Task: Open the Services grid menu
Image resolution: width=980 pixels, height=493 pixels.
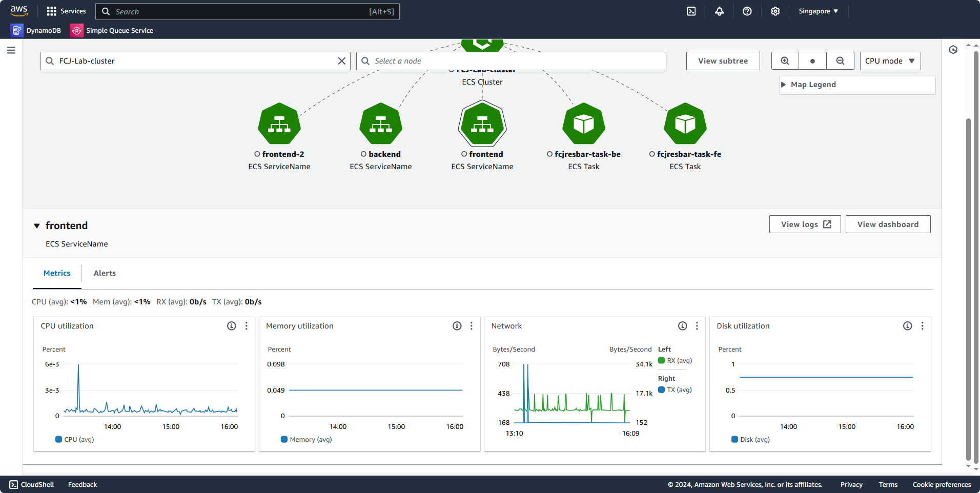Action: click(66, 11)
